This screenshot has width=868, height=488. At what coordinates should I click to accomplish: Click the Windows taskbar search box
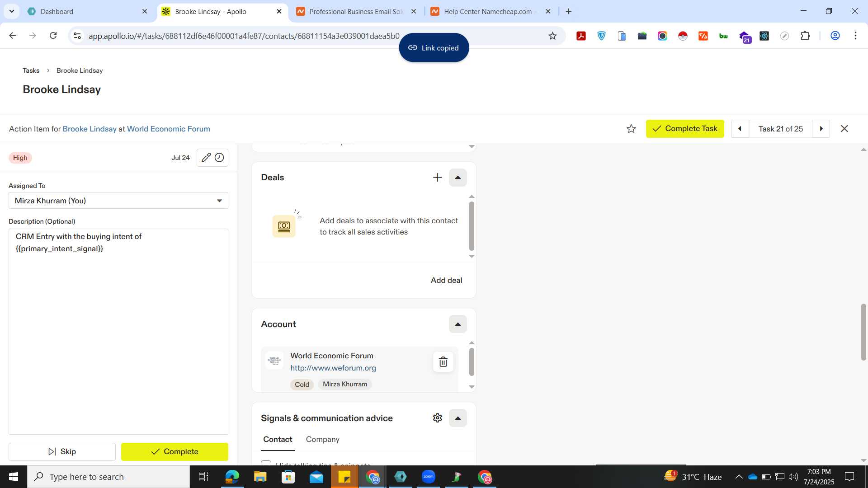tap(108, 477)
